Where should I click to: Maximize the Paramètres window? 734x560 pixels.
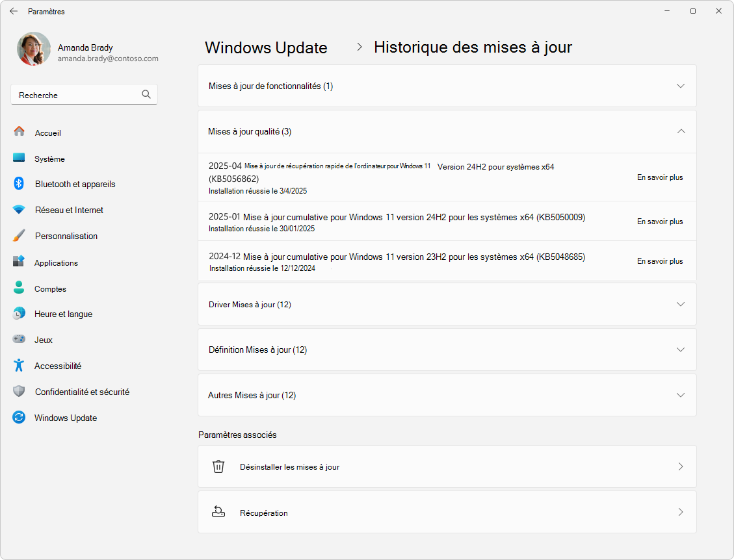pos(693,11)
